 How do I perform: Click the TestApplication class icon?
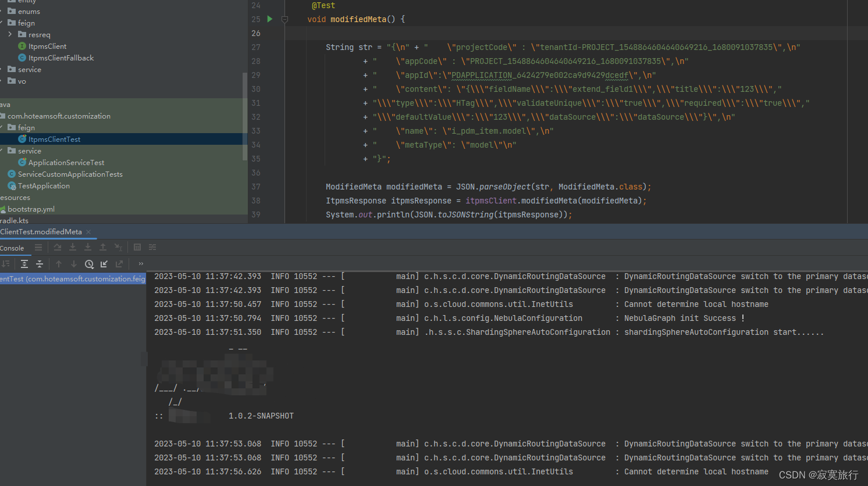[x=12, y=185]
